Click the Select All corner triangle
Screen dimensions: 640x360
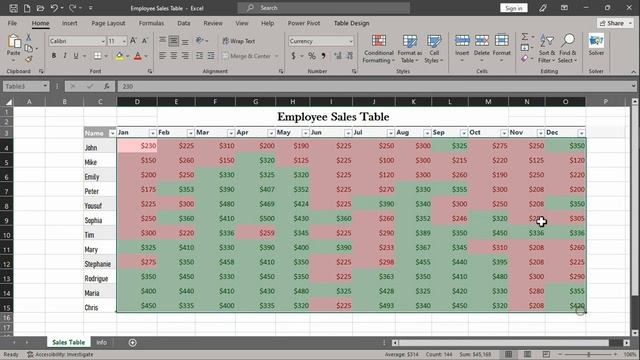(x=8, y=102)
